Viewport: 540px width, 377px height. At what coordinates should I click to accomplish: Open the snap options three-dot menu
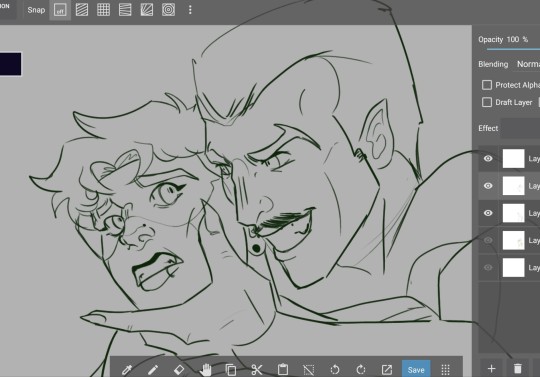[190, 10]
